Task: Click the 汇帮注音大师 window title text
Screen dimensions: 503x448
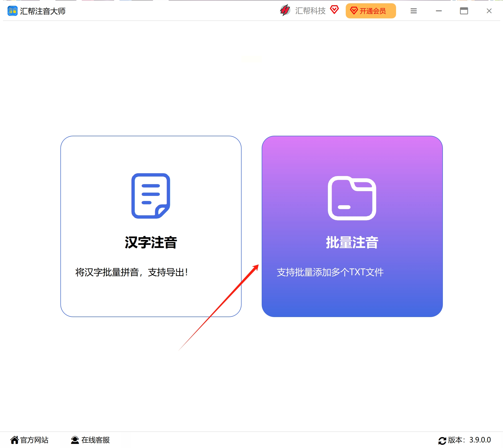Action: pyautogui.click(x=43, y=11)
